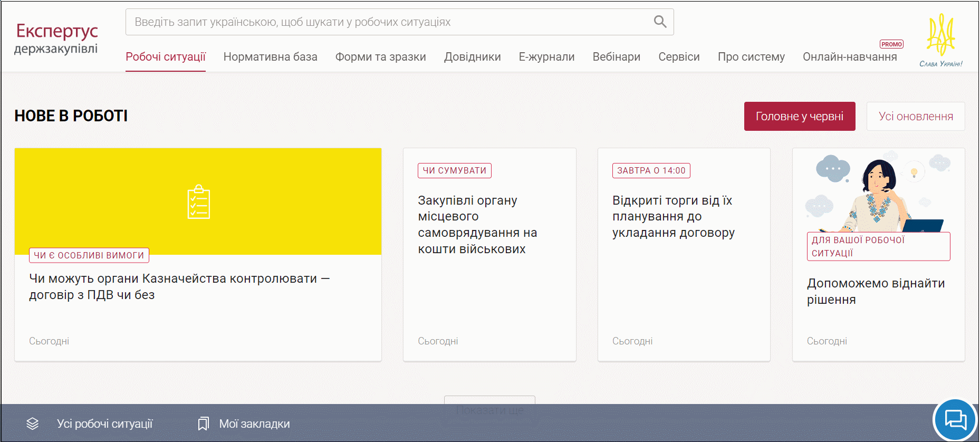Open the Довідники menu item

[x=472, y=57]
